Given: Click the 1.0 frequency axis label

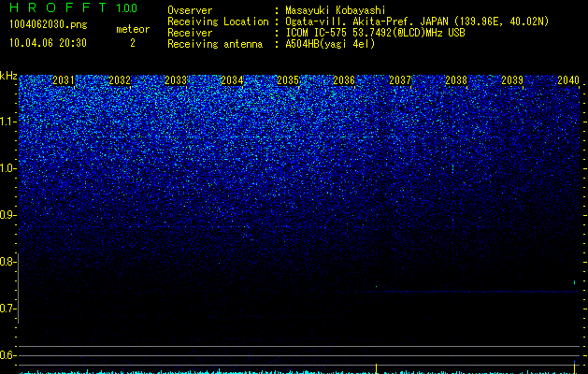Looking at the screenshot, I should 7,168.
